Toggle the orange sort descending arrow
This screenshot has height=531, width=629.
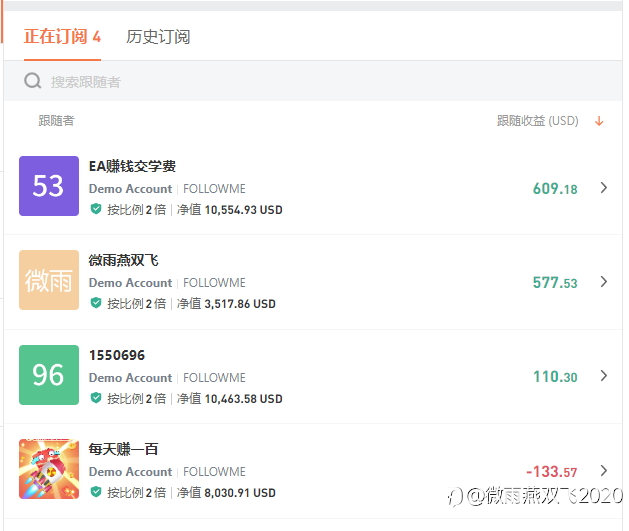[x=599, y=121]
